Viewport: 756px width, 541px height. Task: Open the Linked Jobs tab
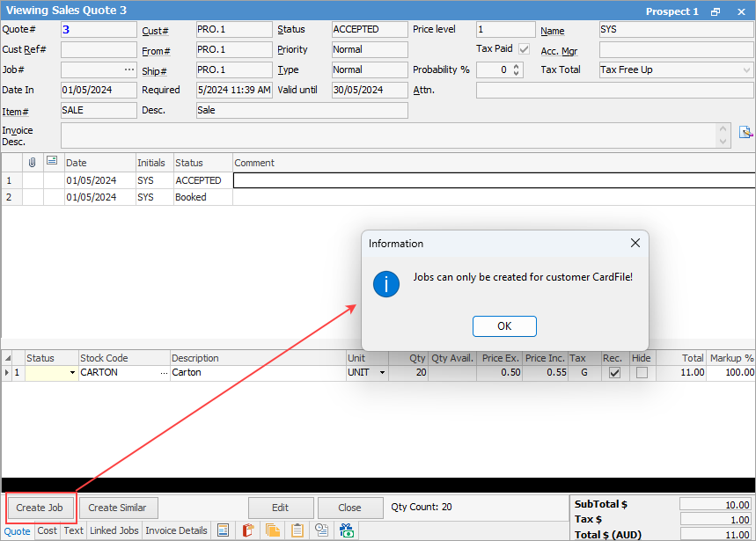[x=114, y=530]
